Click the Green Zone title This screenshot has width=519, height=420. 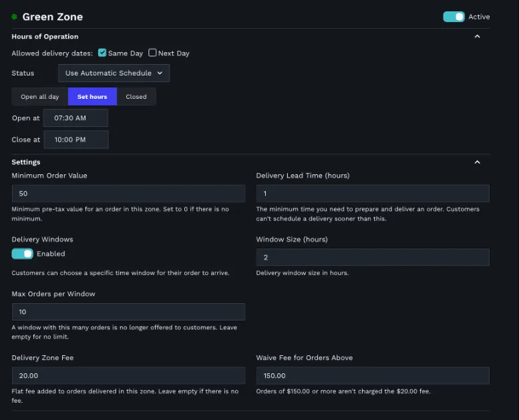[x=53, y=17]
